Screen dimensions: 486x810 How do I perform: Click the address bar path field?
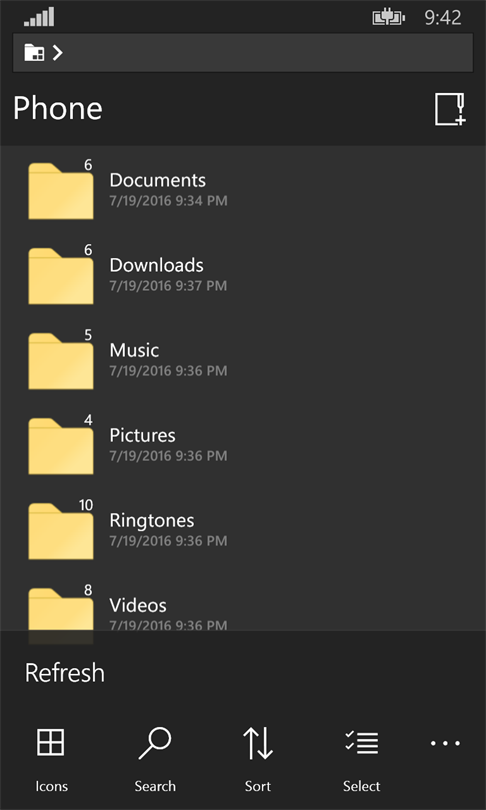tap(243, 53)
